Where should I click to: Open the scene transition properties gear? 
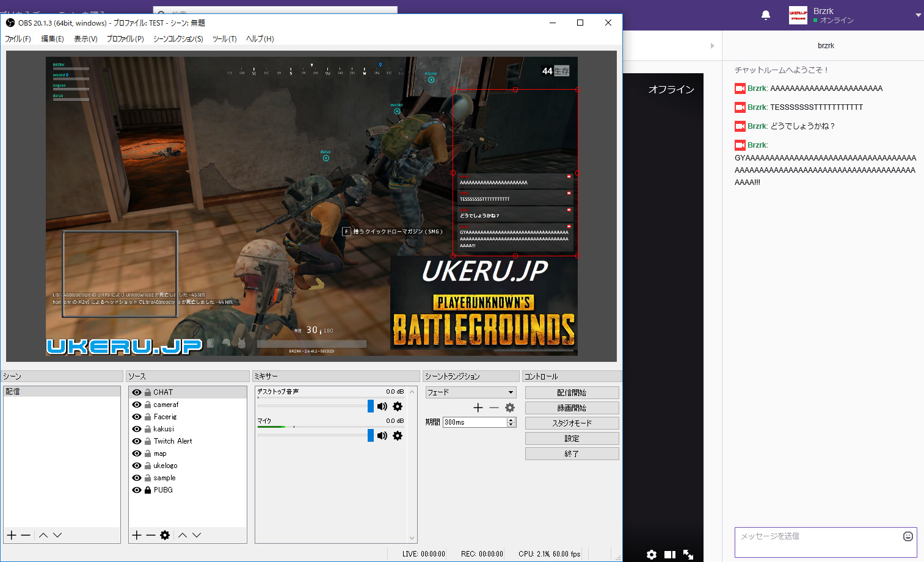point(510,408)
